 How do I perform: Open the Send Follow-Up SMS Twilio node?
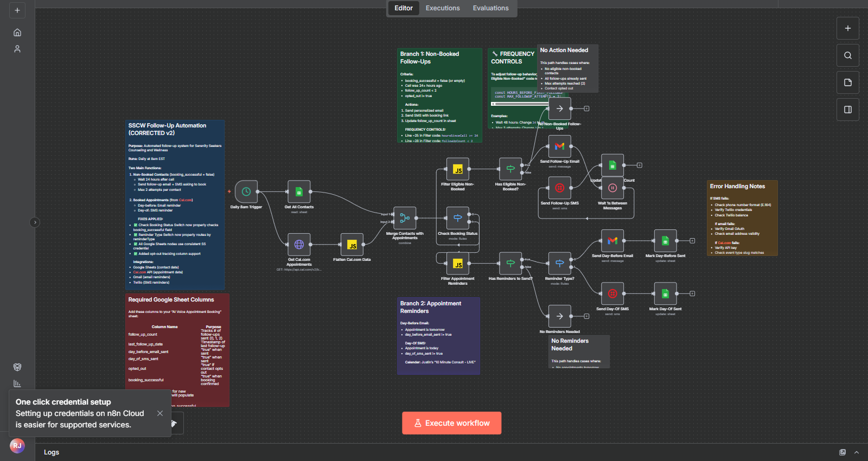click(559, 188)
